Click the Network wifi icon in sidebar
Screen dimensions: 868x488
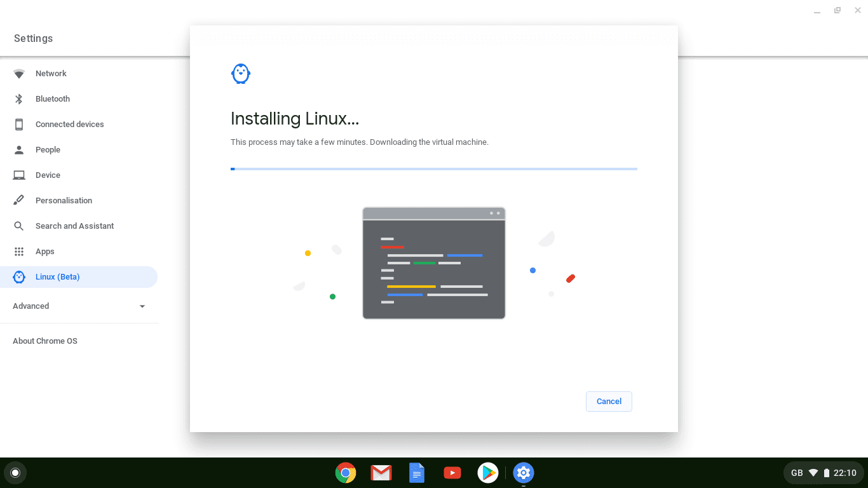(19, 74)
